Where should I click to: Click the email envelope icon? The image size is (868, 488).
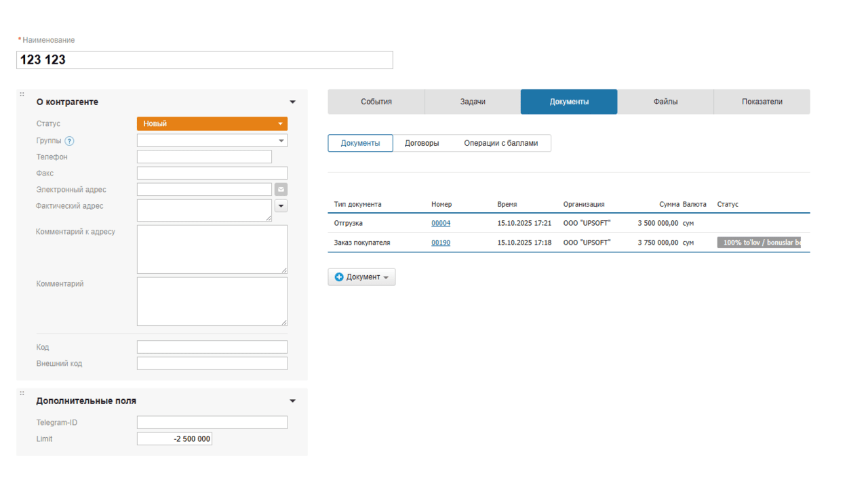point(281,190)
